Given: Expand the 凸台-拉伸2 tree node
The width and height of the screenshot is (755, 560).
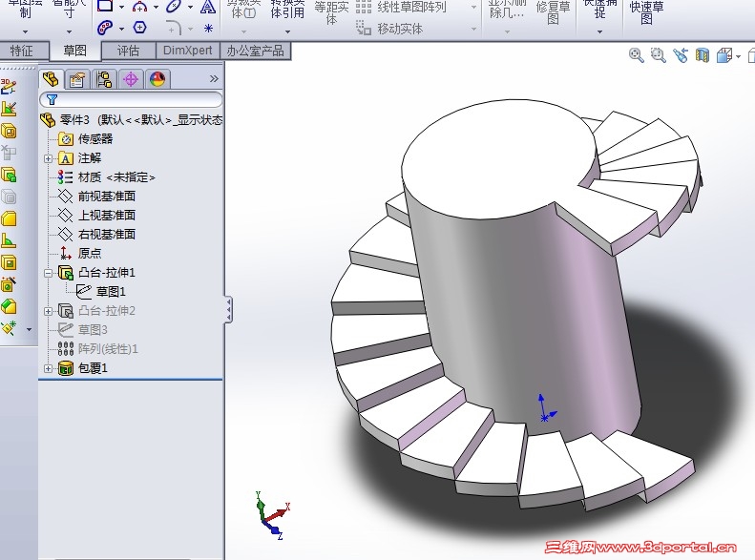Looking at the screenshot, I should (x=48, y=311).
